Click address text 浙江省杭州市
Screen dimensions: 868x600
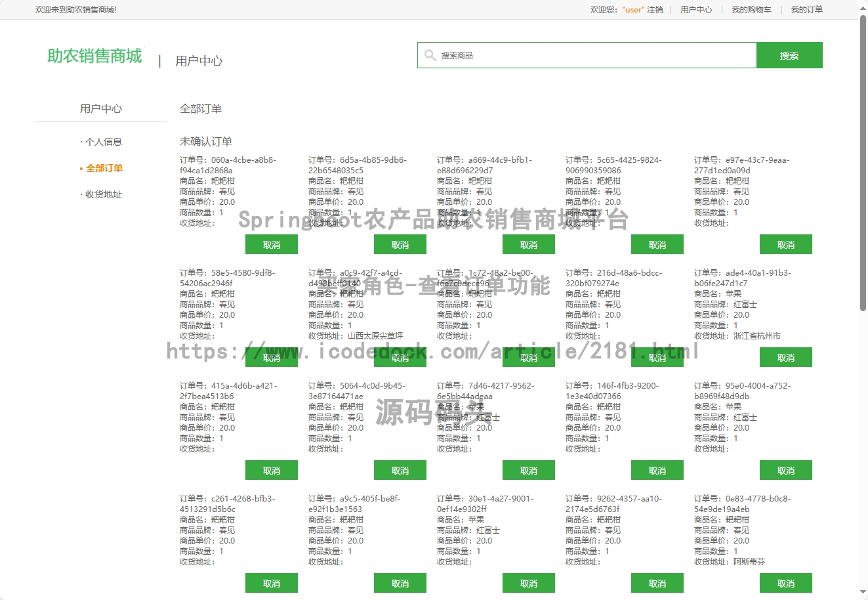[x=757, y=336]
